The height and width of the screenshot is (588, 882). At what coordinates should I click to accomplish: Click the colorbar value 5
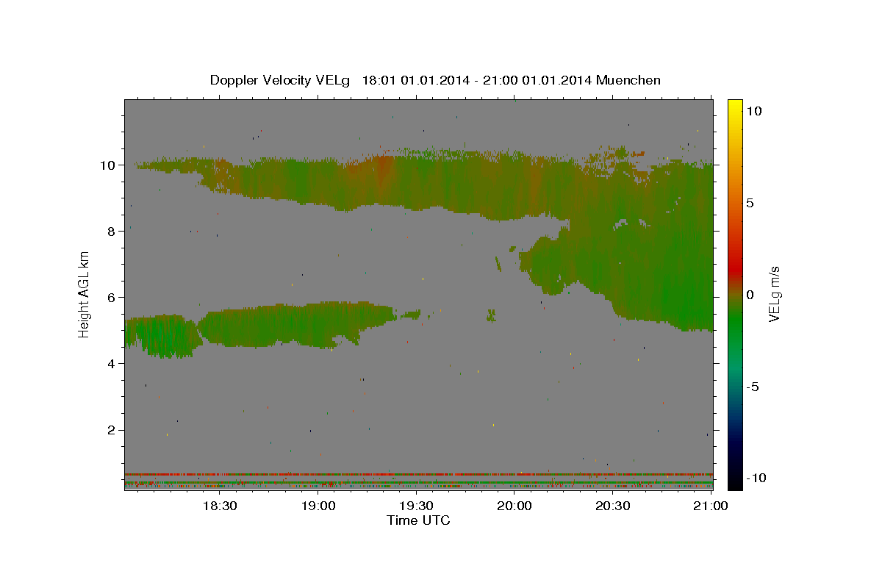coord(750,203)
